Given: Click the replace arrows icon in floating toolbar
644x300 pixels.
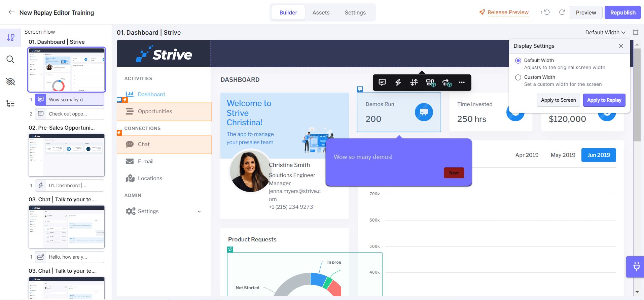Looking at the screenshot, I should [x=447, y=82].
